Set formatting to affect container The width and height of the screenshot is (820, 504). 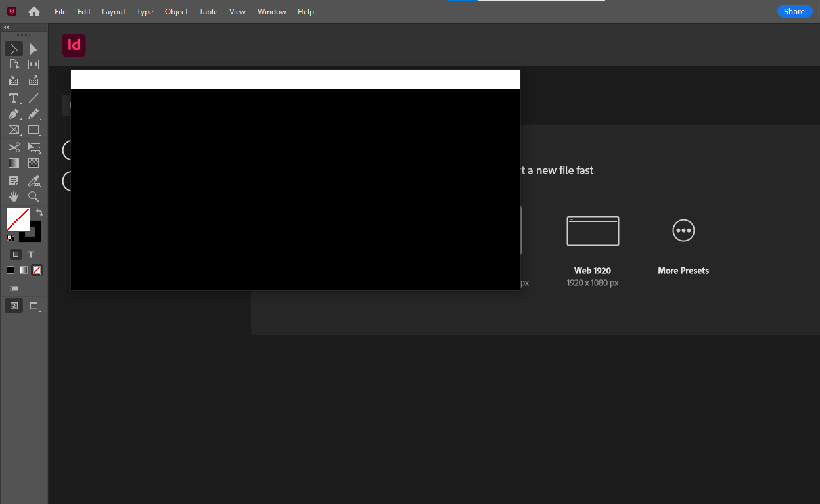[x=16, y=254]
